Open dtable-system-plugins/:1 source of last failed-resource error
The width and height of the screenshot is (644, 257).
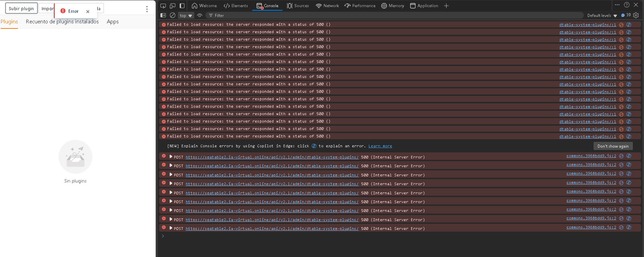(x=587, y=136)
